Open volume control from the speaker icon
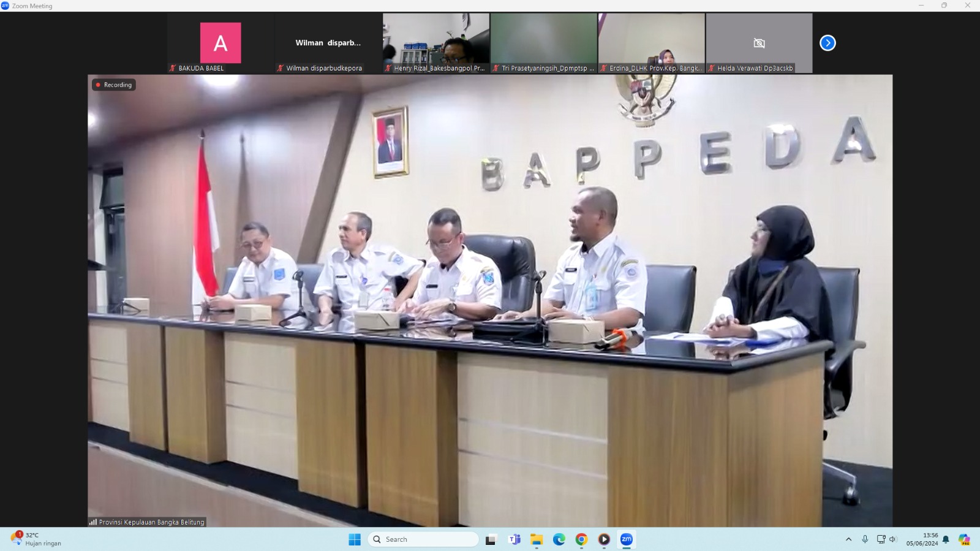 pos(892,539)
